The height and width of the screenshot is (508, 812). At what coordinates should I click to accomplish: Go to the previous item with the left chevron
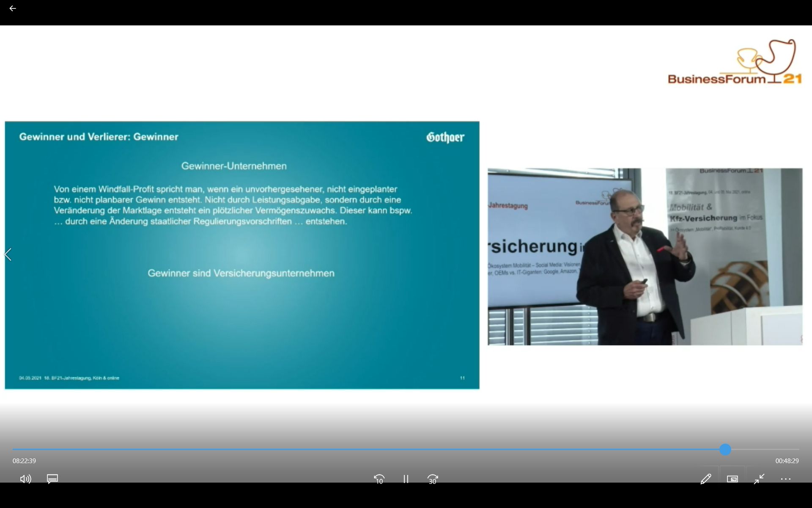[x=8, y=254]
